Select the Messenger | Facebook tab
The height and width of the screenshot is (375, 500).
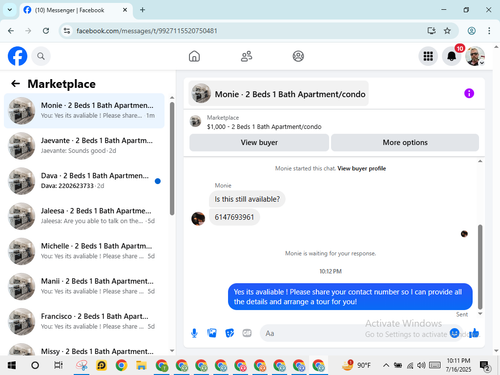[x=76, y=10]
